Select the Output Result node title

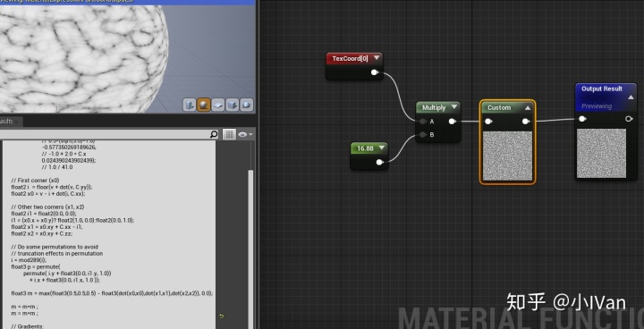pos(602,89)
